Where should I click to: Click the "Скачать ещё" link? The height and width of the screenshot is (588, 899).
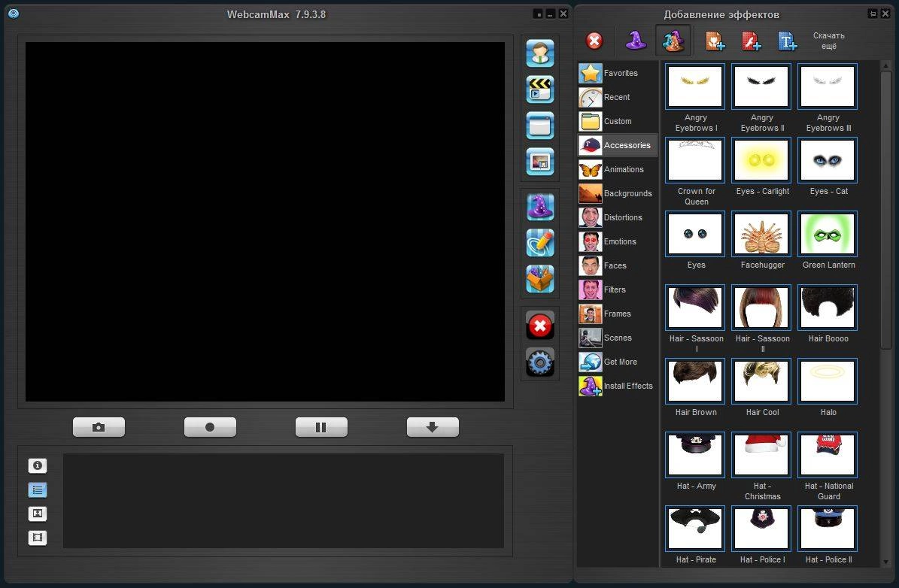(828, 41)
